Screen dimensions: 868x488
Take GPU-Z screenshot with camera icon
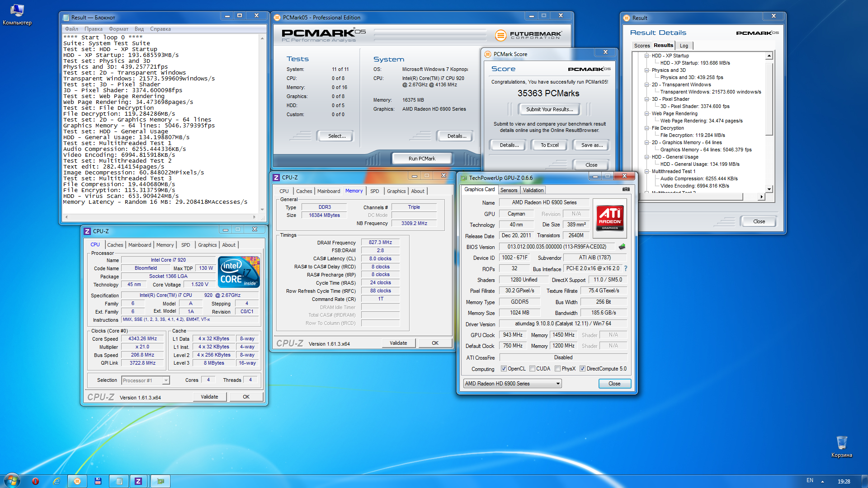(x=626, y=189)
